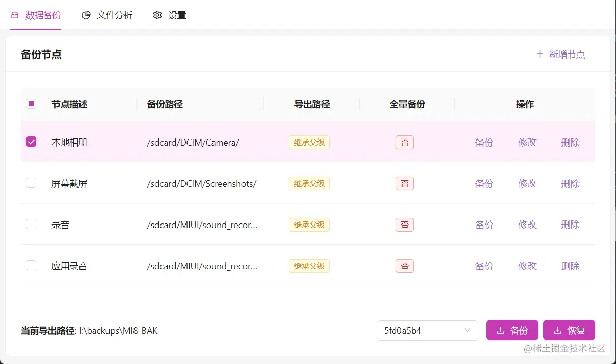Open the 设置 tab
The image size is (616, 364).
coord(170,15)
